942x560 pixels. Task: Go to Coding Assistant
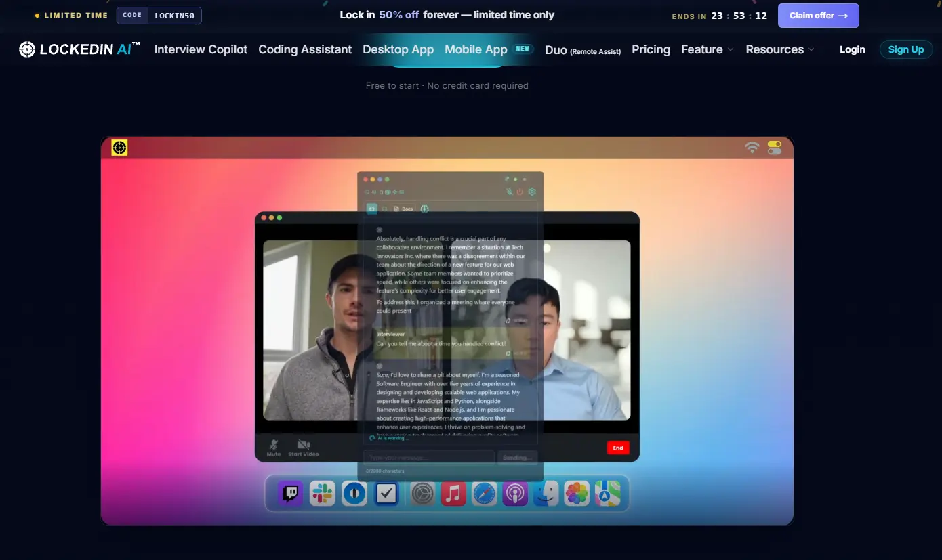[x=305, y=49]
